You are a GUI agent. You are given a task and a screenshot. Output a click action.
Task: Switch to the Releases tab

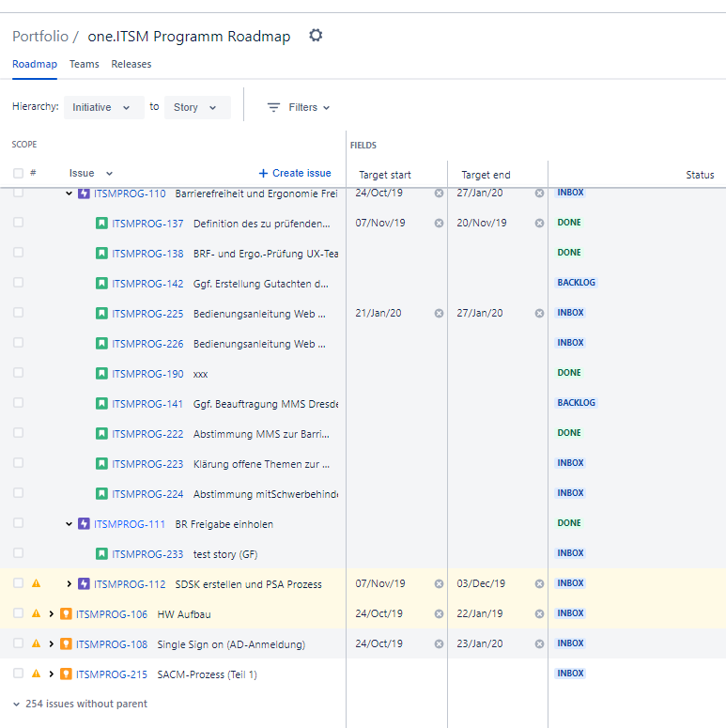tap(131, 64)
